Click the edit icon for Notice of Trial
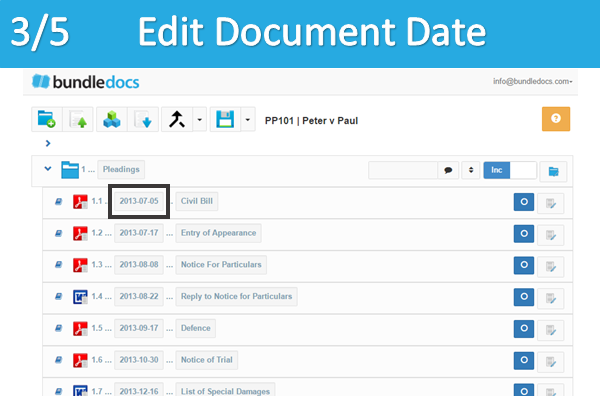This screenshot has height=400, width=600. click(x=551, y=362)
